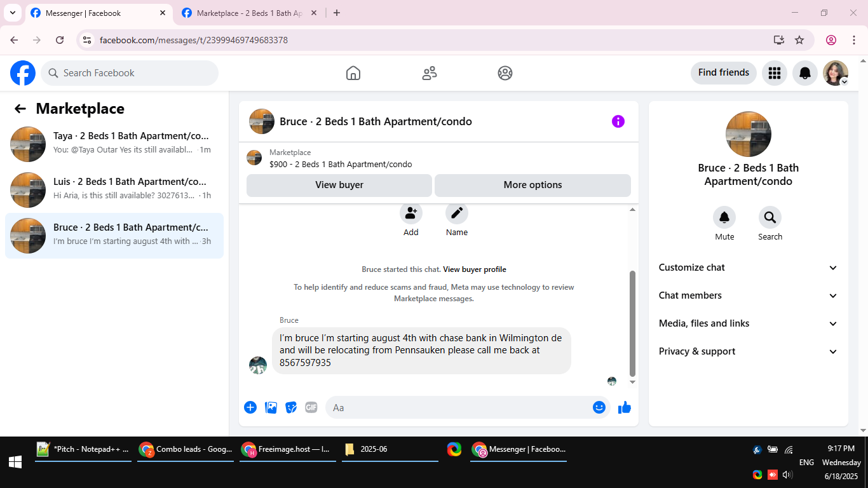Open Bruce's large listing thumbnail in sidebar
Image resolution: width=868 pixels, height=488 pixels.
[749, 134]
